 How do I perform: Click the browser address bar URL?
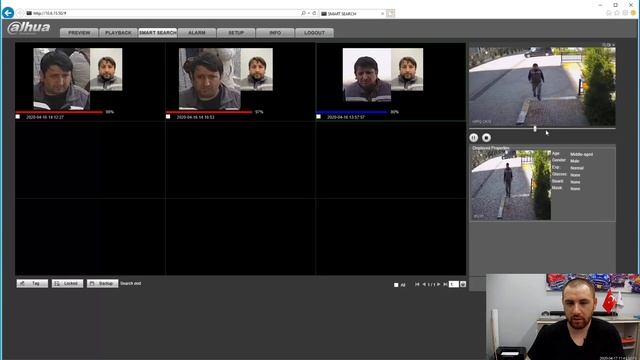(x=50, y=13)
